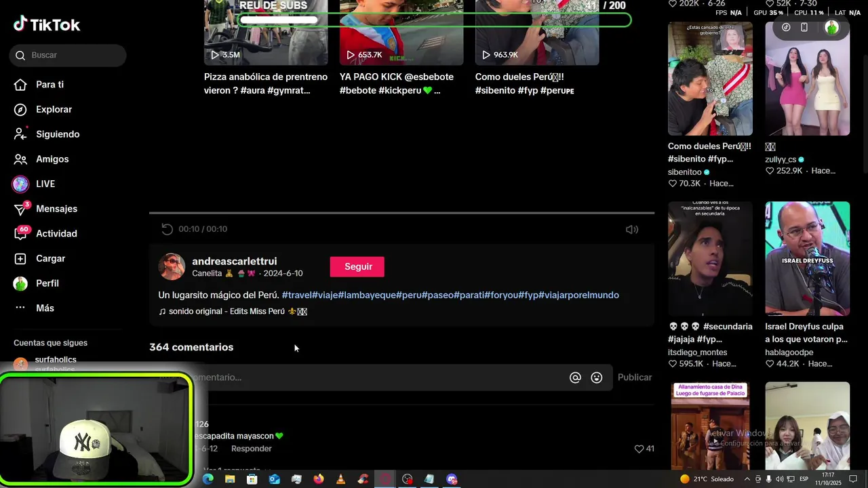
Task: Open system volume tray icon
Action: coord(779,479)
